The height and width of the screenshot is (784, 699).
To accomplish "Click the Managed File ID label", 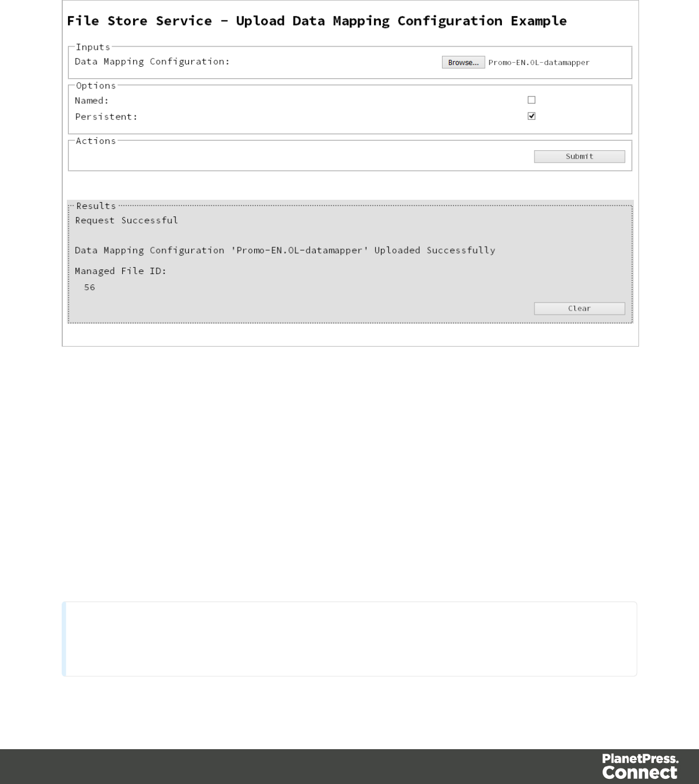I will [120, 271].
